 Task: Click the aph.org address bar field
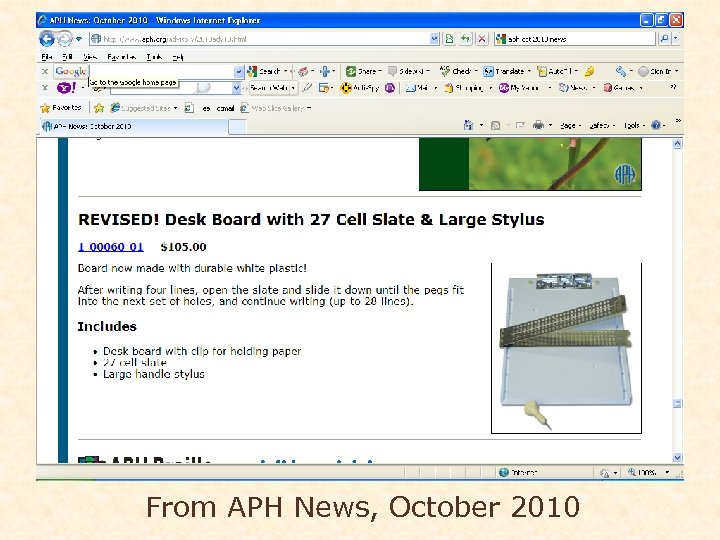click(x=259, y=39)
